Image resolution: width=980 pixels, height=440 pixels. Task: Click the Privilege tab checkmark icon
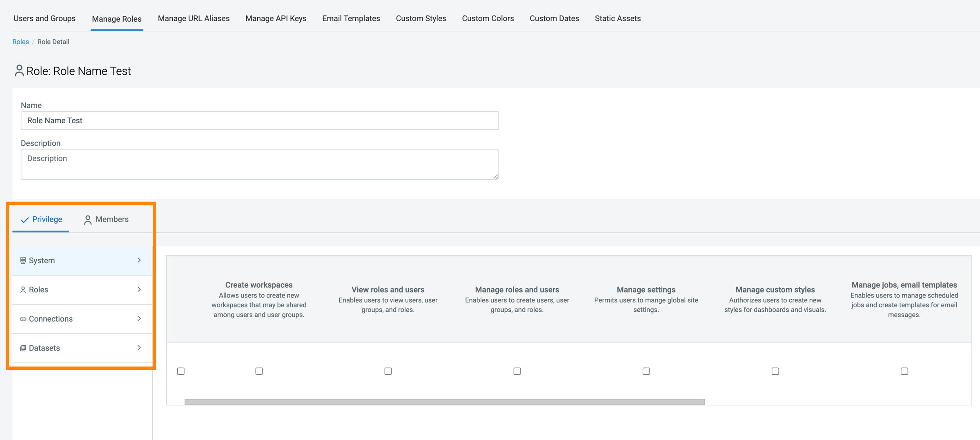pos(25,220)
